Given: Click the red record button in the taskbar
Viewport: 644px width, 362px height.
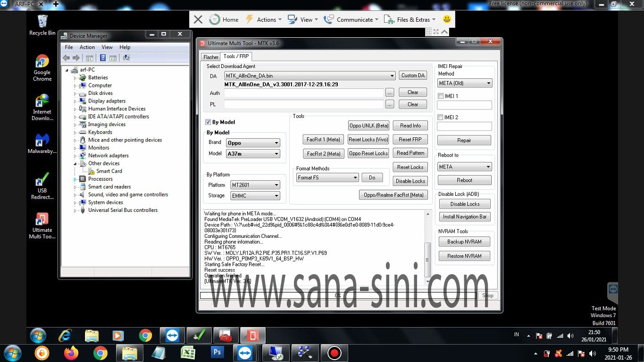Looking at the screenshot, I should point(335,353).
